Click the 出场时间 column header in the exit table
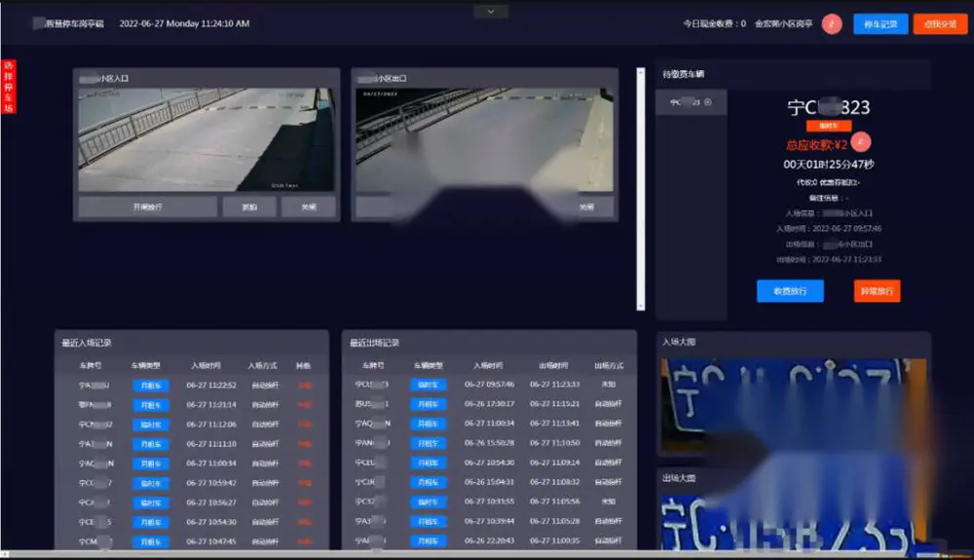 (x=553, y=365)
